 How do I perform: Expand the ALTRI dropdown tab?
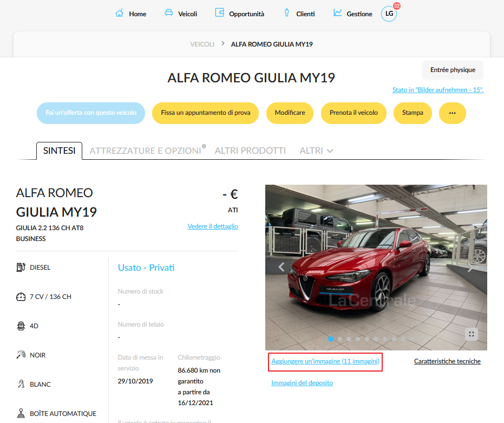click(x=316, y=151)
